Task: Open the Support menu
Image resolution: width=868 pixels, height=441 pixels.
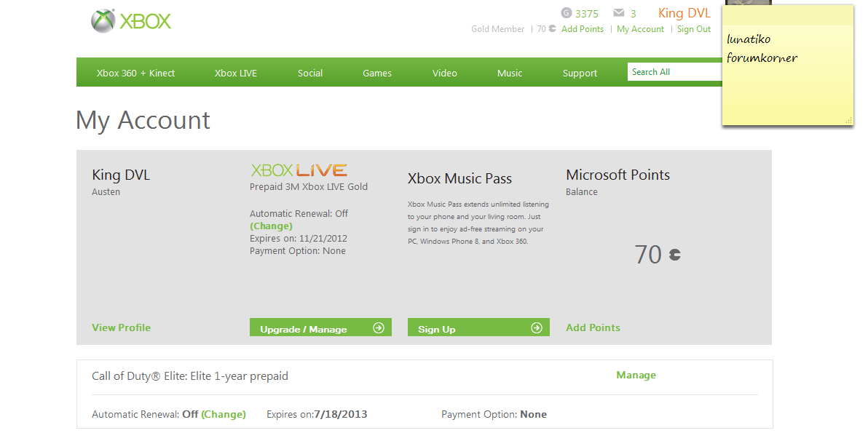Action: 580,73
